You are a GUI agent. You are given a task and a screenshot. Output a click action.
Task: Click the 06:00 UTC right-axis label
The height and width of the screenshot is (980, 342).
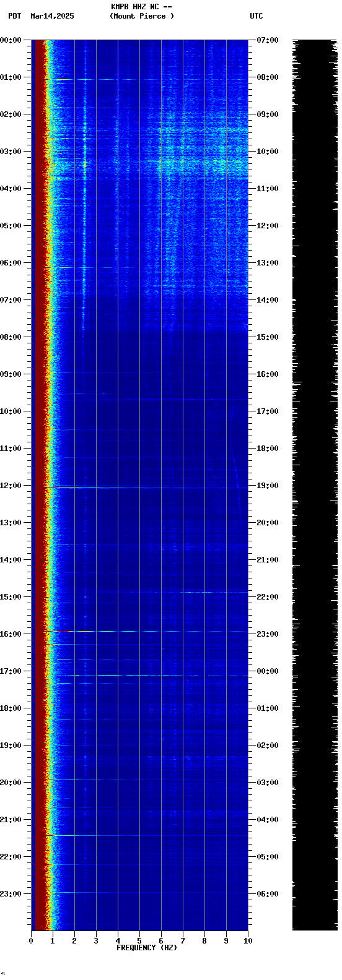tap(268, 894)
